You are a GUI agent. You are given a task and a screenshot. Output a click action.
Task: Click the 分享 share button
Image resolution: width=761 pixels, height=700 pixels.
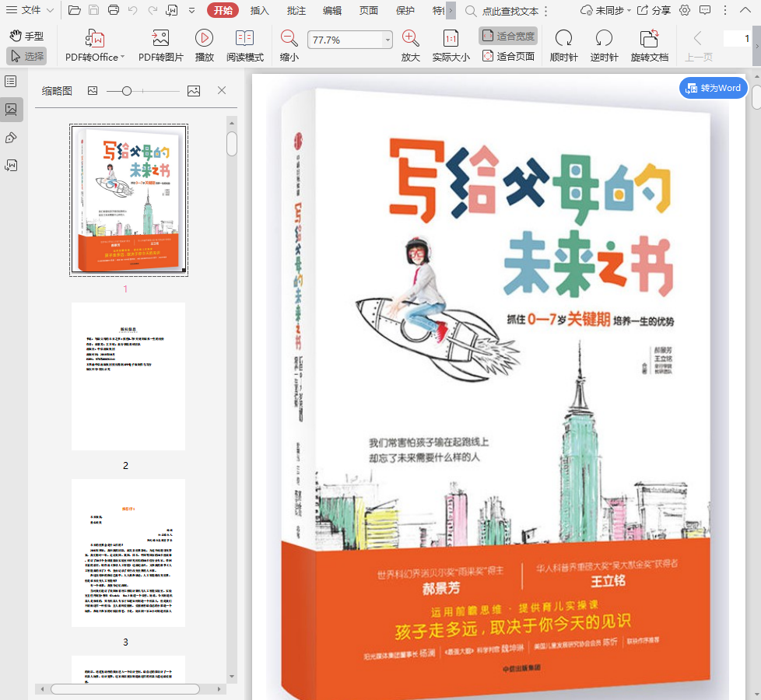[654, 10]
